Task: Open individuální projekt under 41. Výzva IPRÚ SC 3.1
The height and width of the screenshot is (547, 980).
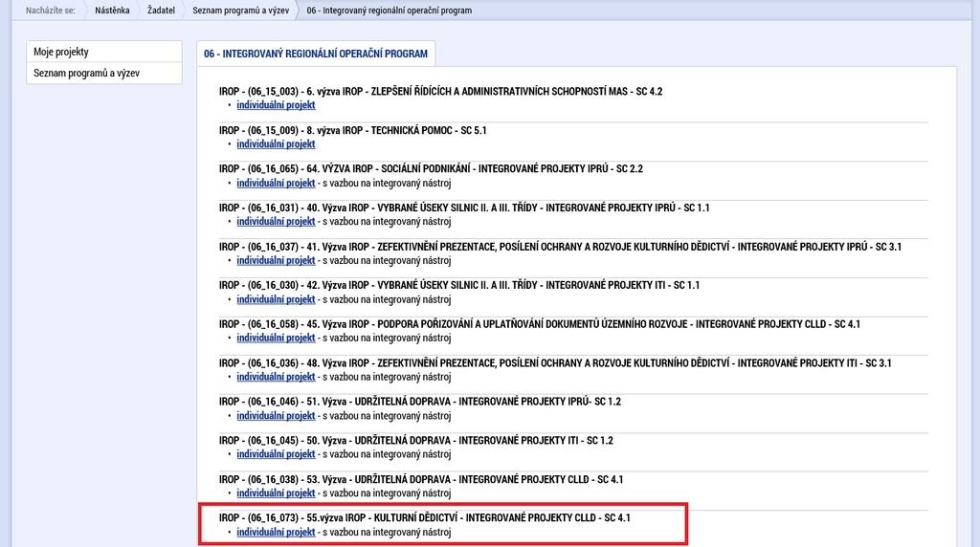Action: [x=276, y=260]
